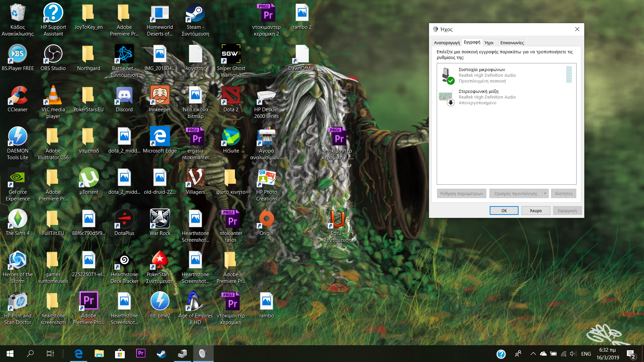Open the Action Center notifications
This screenshot has width=644, height=362.
point(631,354)
